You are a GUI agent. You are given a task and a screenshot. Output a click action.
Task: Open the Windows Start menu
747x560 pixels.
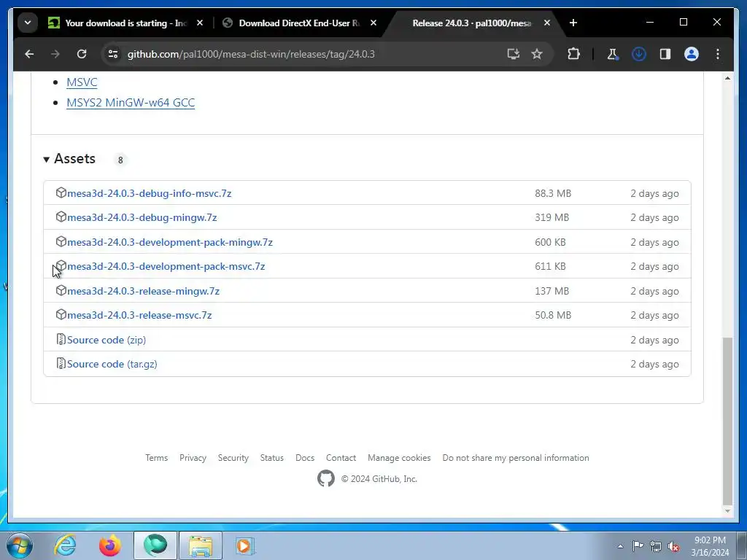tap(20, 545)
